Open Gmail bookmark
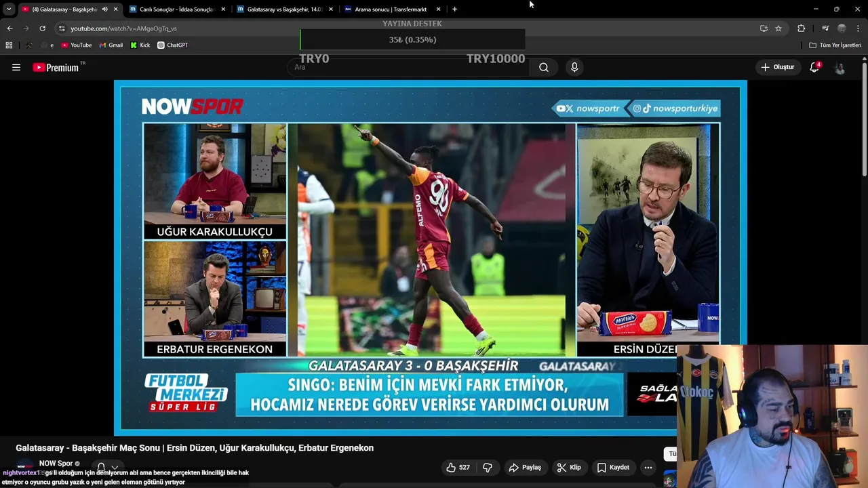 [x=111, y=45]
